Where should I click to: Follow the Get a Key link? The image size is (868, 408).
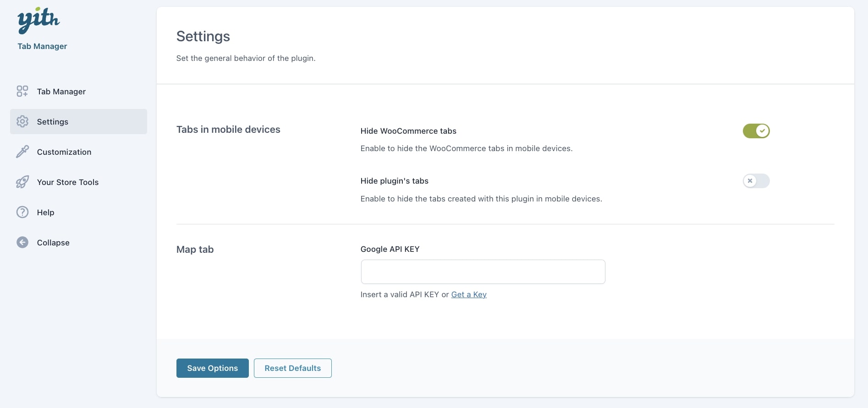(469, 294)
